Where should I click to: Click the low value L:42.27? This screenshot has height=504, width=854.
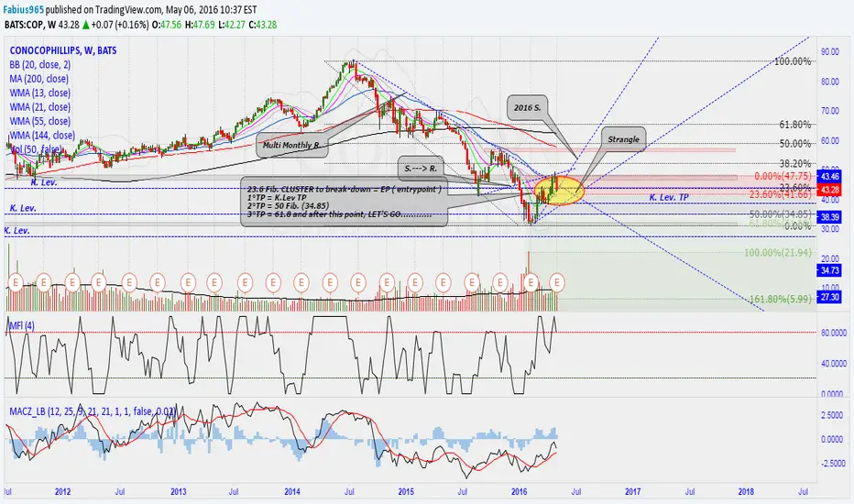pyautogui.click(x=231, y=25)
